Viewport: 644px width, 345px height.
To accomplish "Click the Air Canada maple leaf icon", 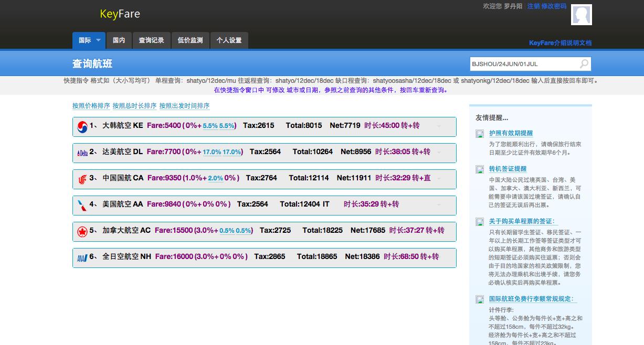I will pyautogui.click(x=82, y=231).
